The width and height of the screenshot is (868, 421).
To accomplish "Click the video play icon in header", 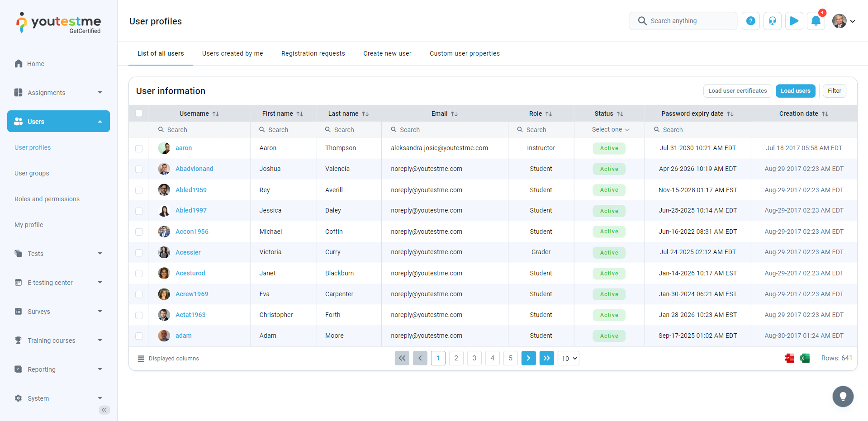I will point(794,21).
